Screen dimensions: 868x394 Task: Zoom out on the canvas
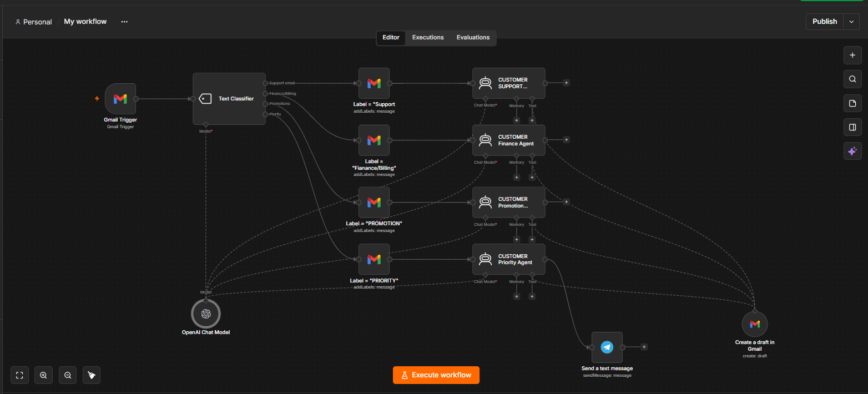pyautogui.click(x=68, y=375)
